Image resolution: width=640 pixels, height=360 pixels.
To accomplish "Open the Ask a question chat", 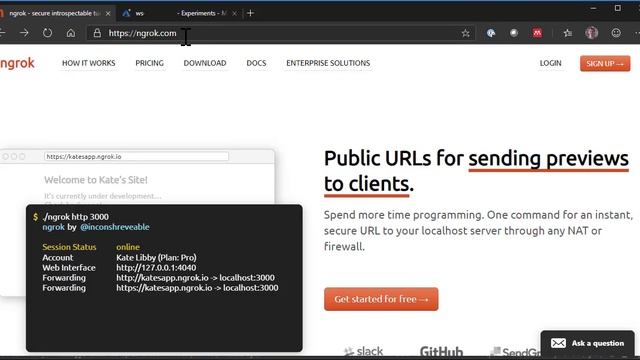I will 588,343.
